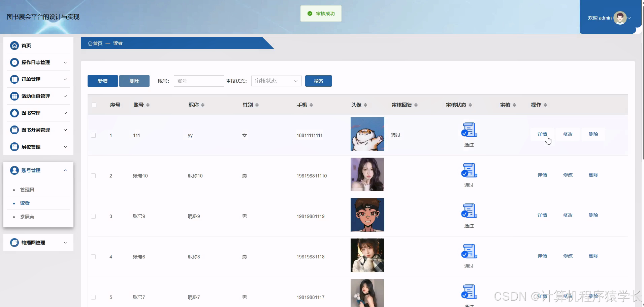Toggle the select-all checkbox in the table header

[94, 105]
